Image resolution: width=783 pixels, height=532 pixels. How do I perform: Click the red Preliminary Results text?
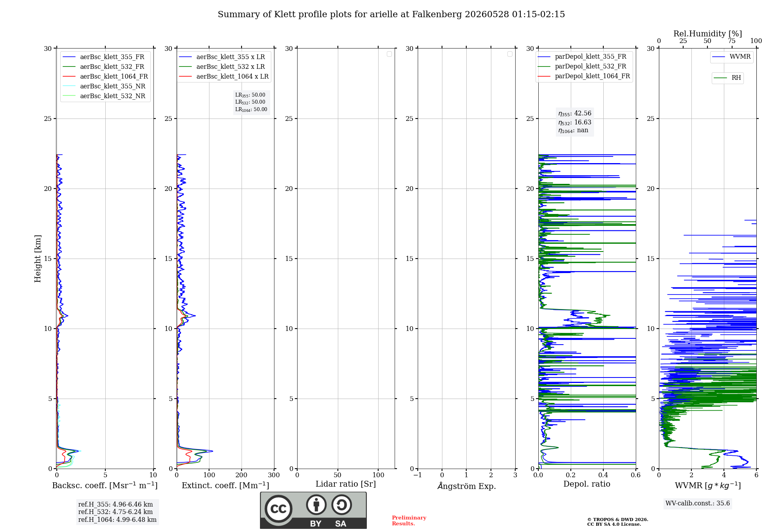[x=409, y=521]
